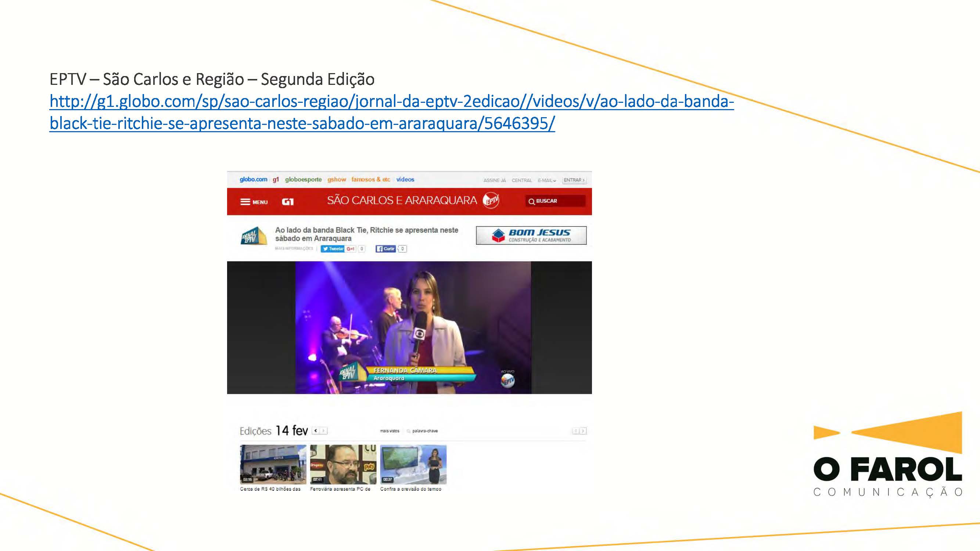Click the EPTV round logo in header
This screenshot has height=551, width=980.
[491, 201]
